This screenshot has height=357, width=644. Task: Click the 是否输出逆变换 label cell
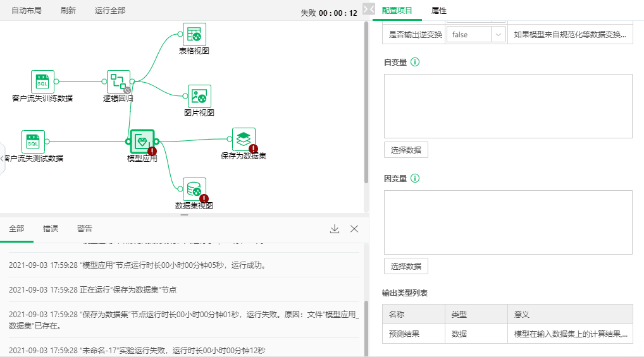[x=415, y=35]
